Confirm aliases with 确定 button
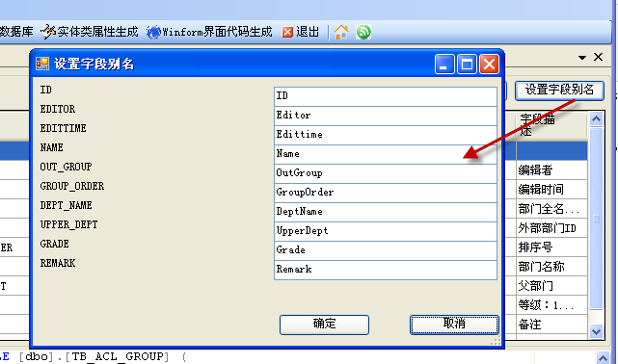Screen dimensions: 618x364 point(324,325)
